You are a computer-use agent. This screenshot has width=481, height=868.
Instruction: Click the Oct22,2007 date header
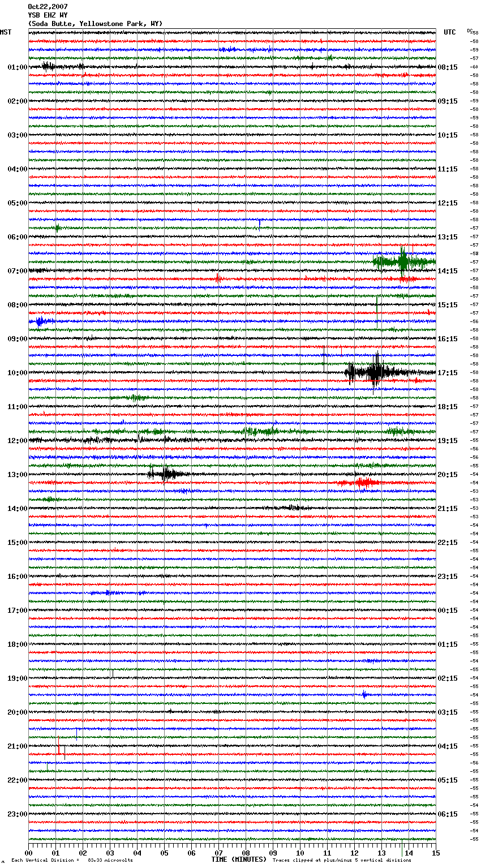[48, 7]
